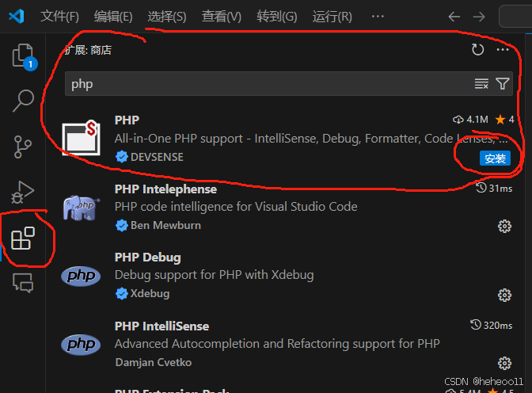Screen dimensions: 532x393
Task: Click the Damjan Cvetko publisher name
Action: pos(154,362)
